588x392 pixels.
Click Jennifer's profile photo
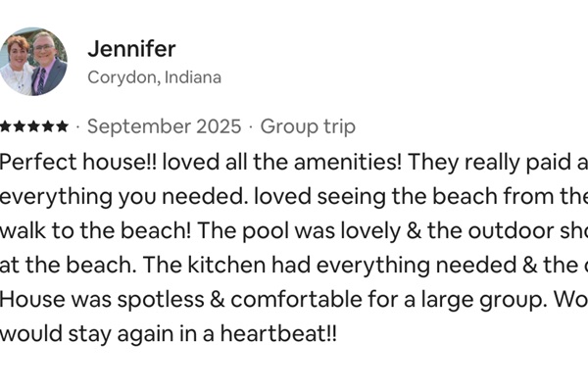point(34,62)
